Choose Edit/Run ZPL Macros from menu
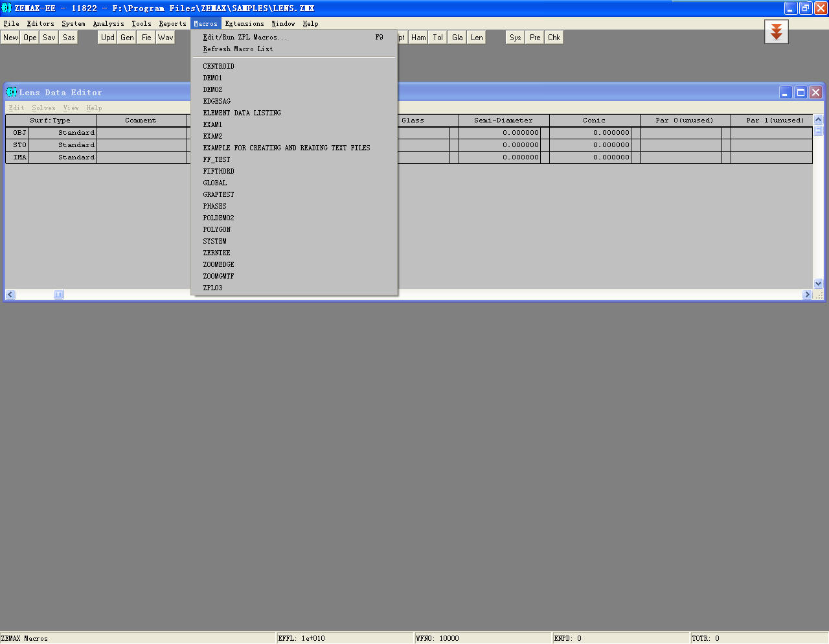The height and width of the screenshot is (644, 829). coord(294,38)
